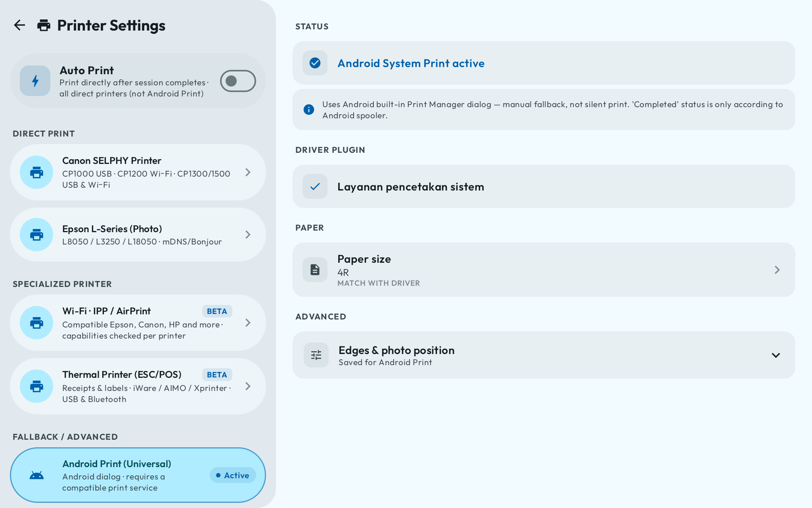The width and height of the screenshot is (812, 508).
Task: Open Canon SELPHY Printer chevron
Action: point(248,172)
